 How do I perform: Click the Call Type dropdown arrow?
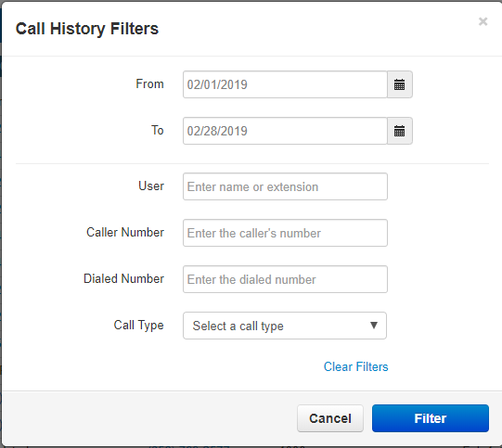click(x=373, y=326)
